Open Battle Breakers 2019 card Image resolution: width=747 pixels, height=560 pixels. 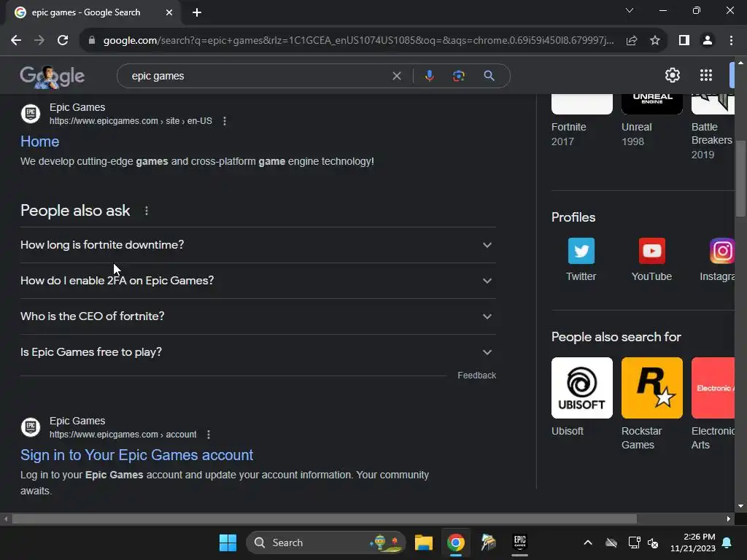coord(713,127)
